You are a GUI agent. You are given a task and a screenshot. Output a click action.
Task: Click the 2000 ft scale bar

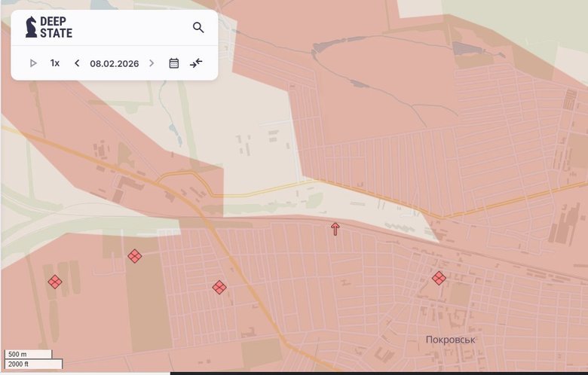(x=33, y=364)
